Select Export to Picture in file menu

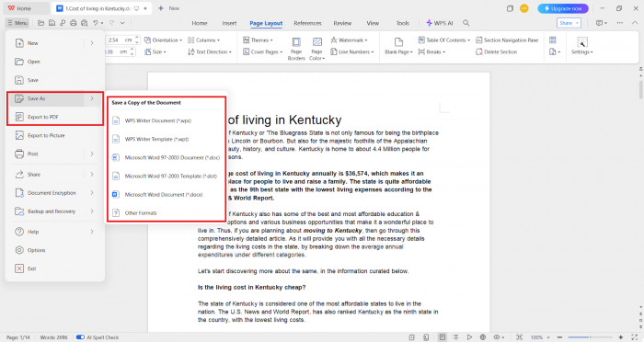(54, 135)
